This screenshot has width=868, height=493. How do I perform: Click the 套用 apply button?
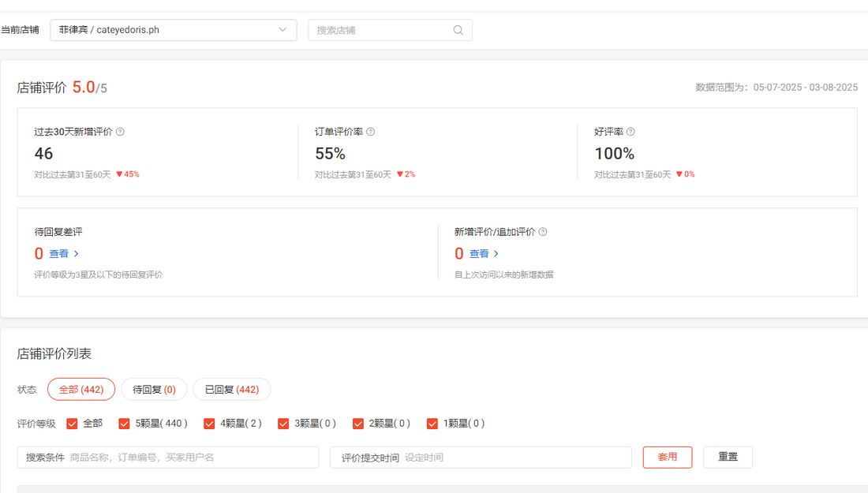tap(668, 458)
